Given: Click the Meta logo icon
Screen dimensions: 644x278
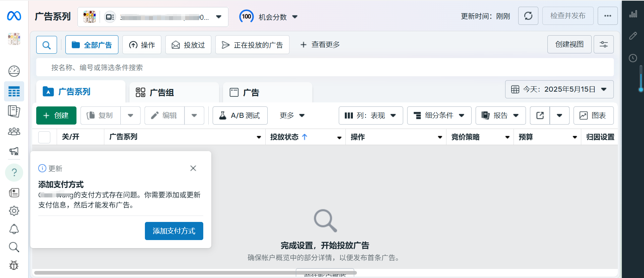Looking at the screenshot, I should pos(14,16).
